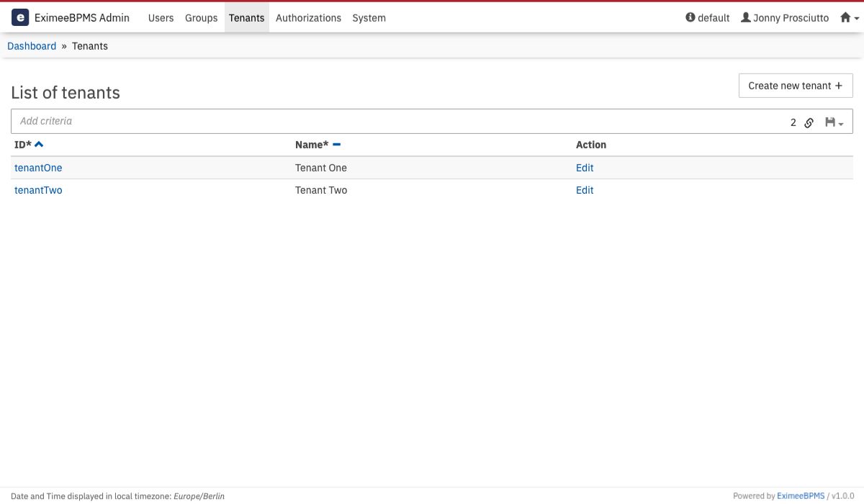The width and height of the screenshot is (864, 504).
Task: Open the tenantTwo ID link
Action: point(38,190)
